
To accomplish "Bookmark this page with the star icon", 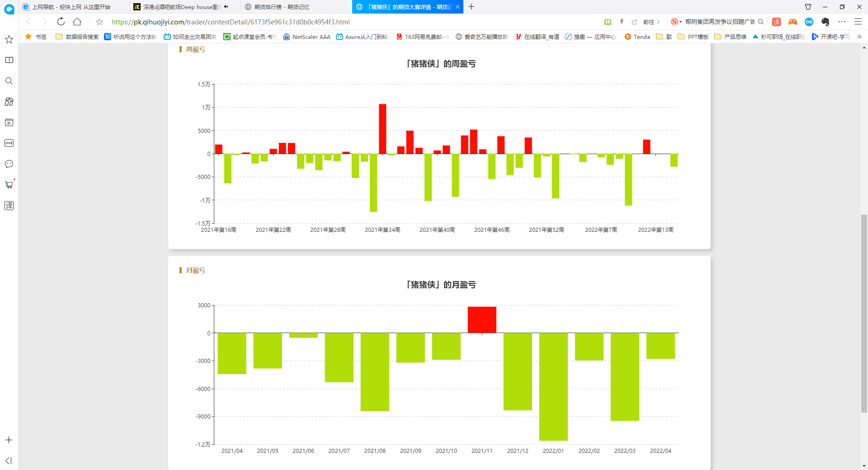I will (99, 22).
